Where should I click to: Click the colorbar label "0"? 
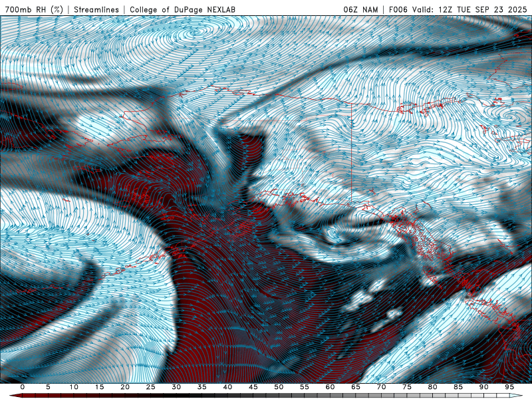tap(23, 387)
